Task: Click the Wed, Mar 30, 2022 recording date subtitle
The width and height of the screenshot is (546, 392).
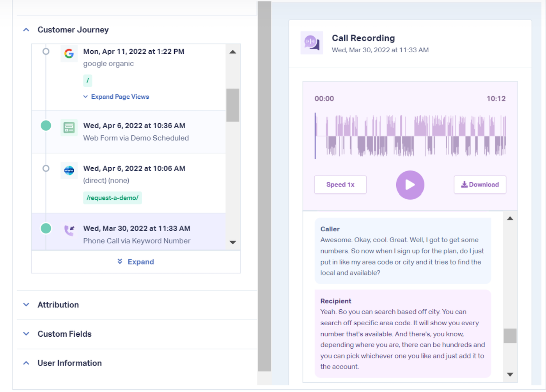Action: 380,50
